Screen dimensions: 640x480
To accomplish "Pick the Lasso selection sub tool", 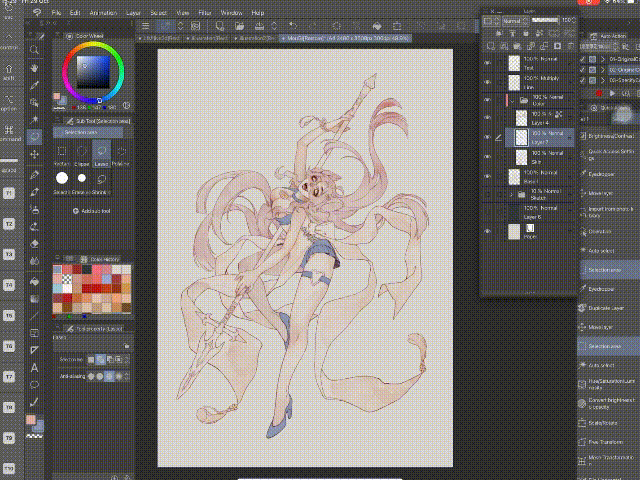I will 100,153.
